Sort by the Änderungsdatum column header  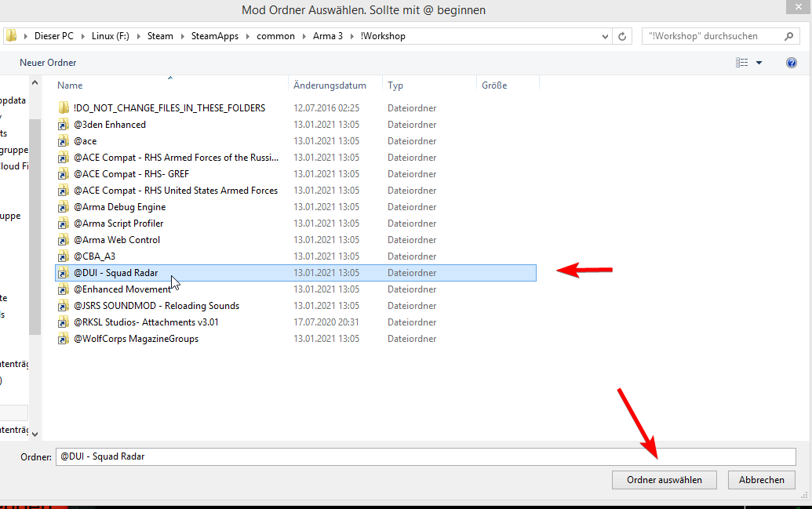(330, 85)
